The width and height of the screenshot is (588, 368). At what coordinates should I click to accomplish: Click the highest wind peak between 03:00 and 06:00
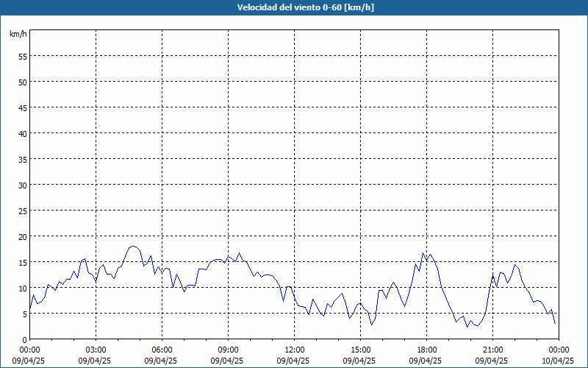pos(133,247)
